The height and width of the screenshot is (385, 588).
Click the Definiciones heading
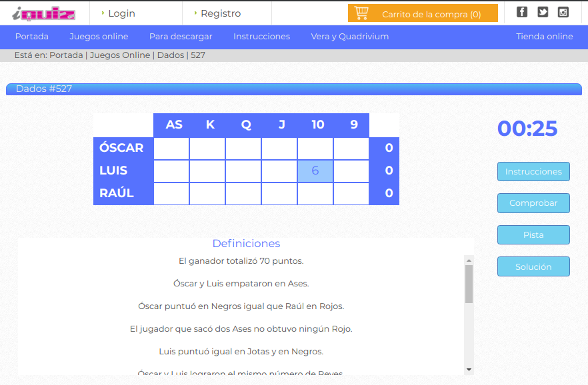246,243
